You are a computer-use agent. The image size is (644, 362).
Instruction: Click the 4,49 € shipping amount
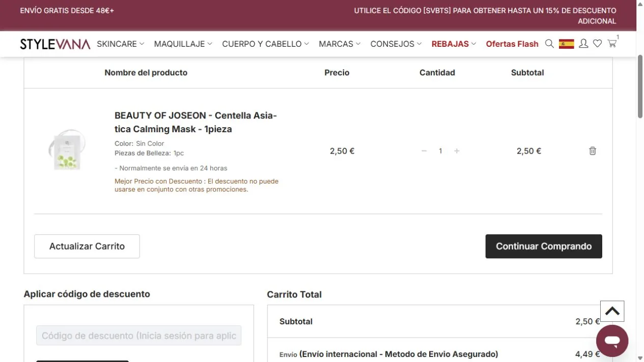pos(587,354)
